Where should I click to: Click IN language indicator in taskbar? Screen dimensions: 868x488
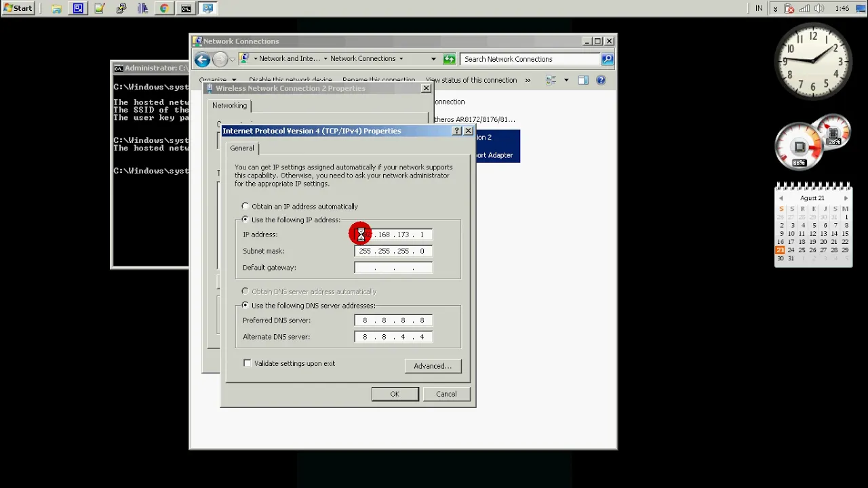point(759,9)
